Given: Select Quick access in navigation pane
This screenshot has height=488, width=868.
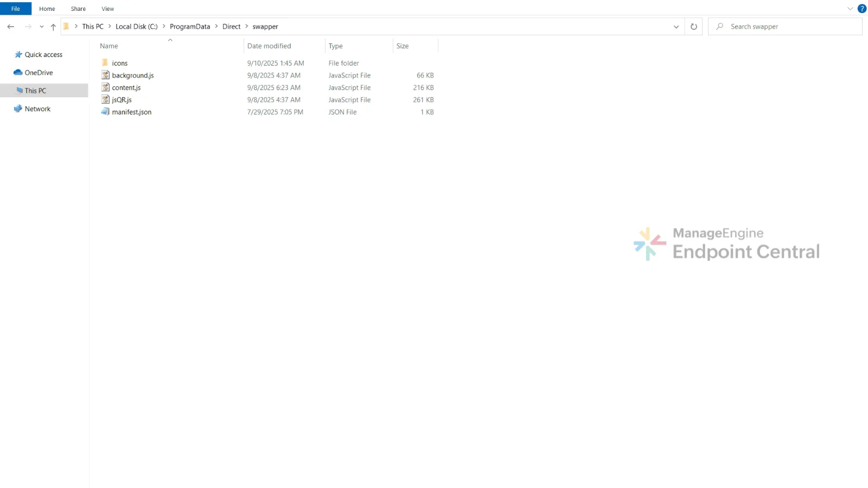Looking at the screenshot, I should (44, 55).
